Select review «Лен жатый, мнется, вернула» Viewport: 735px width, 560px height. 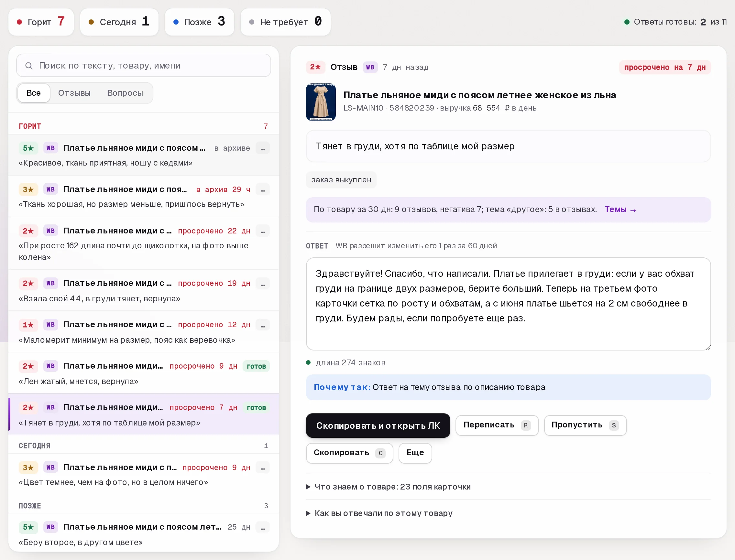click(143, 373)
